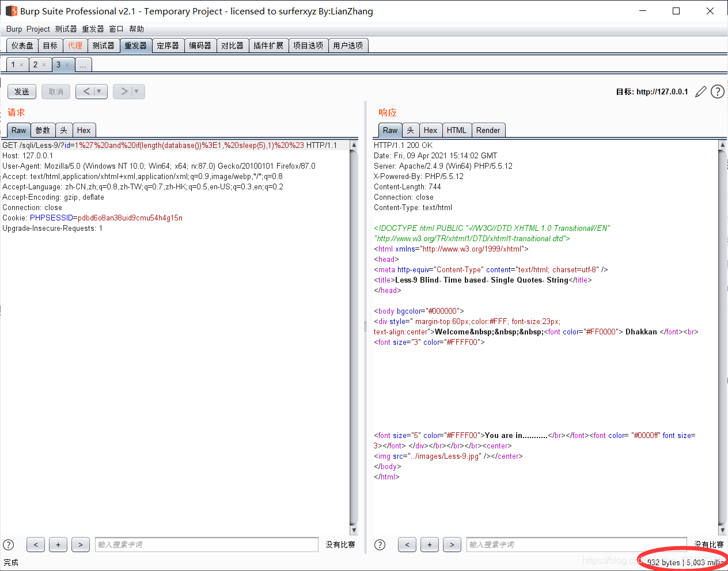Click the Content-Length: 744 header line
This screenshot has width=728, height=571.
(x=407, y=186)
